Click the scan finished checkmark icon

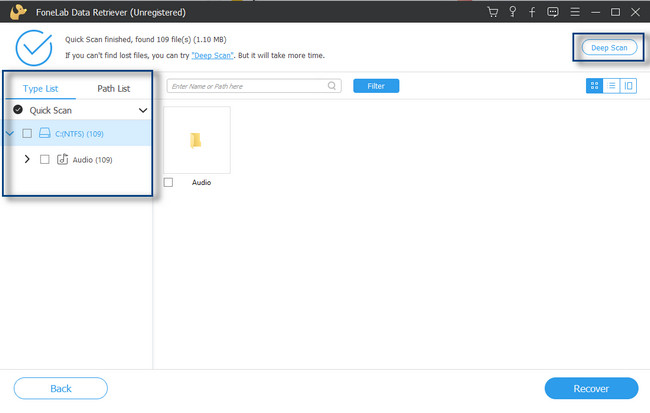pos(34,48)
